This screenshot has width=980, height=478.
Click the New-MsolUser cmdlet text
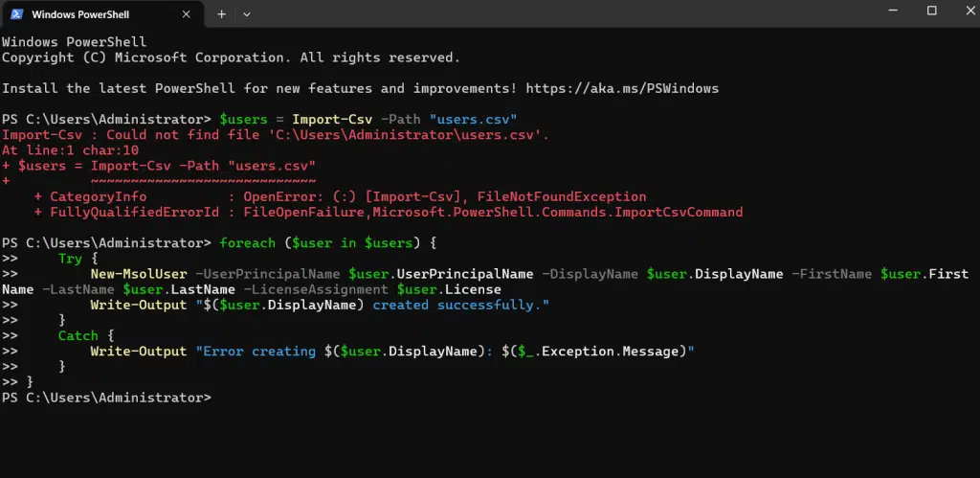pos(138,274)
